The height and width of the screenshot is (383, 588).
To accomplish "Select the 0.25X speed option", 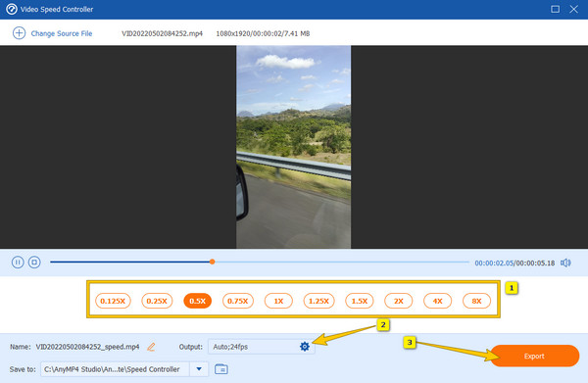I will (x=157, y=301).
